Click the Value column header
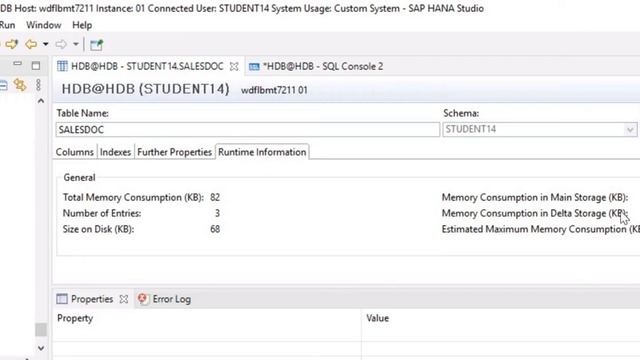 click(378, 318)
